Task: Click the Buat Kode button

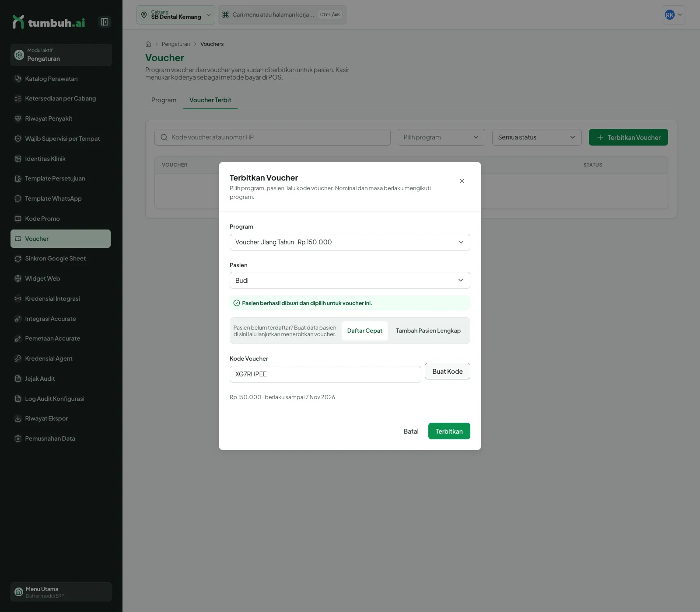Action: pos(448,371)
